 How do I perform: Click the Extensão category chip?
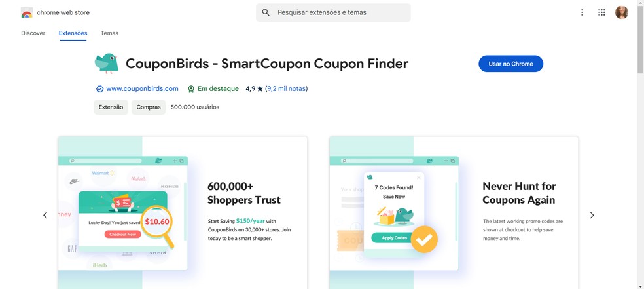click(x=111, y=107)
